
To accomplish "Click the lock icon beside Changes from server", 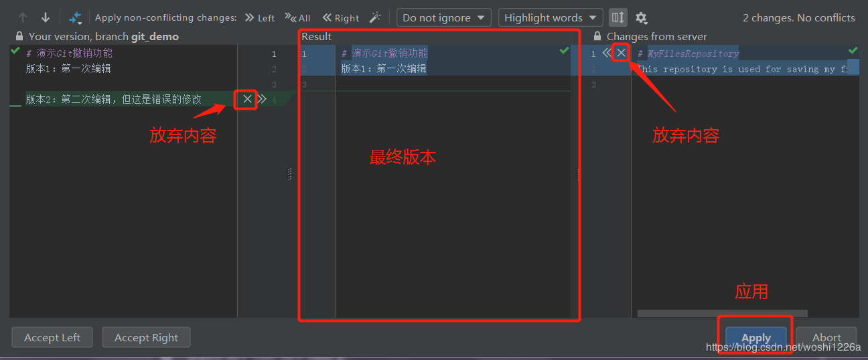I will (597, 37).
